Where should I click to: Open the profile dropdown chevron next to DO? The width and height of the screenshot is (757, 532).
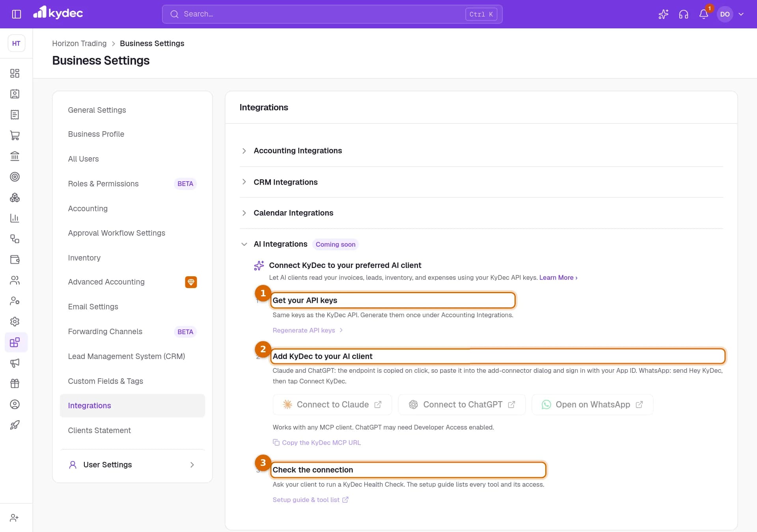[741, 14]
